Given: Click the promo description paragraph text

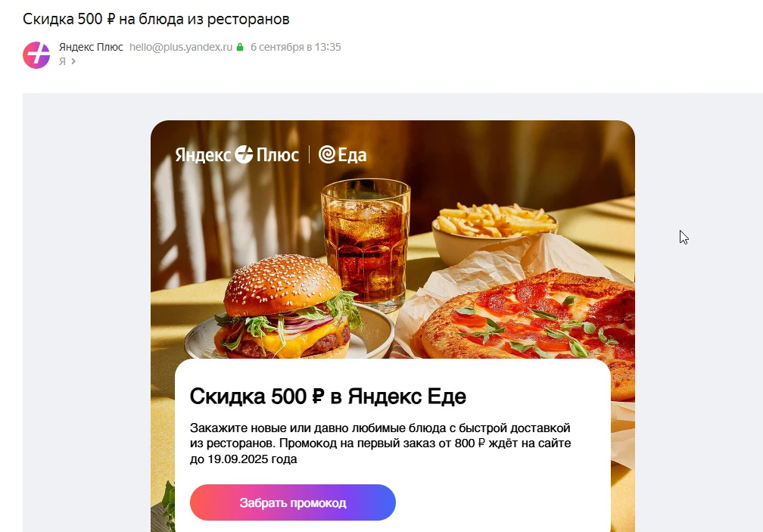Looking at the screenshot, I should click(381, 443).
